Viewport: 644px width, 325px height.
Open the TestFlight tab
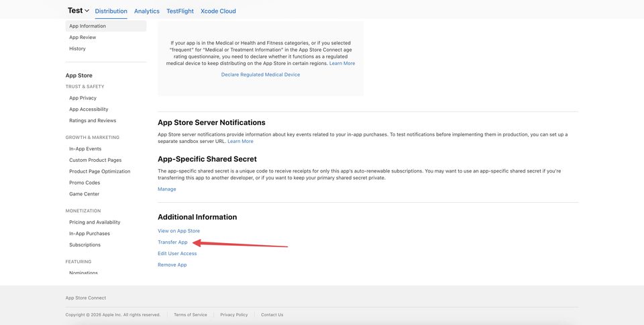[180, 11]
